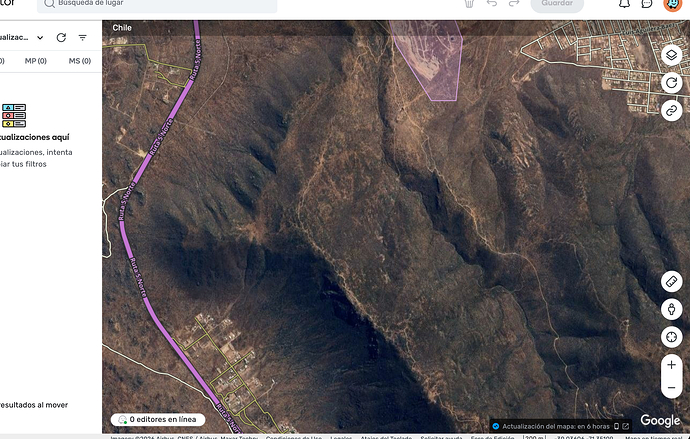Image resolution: width=690 pixels, height=439 pixels.
Task: Open the map layers panel
Action: click(x=671, y=56)
